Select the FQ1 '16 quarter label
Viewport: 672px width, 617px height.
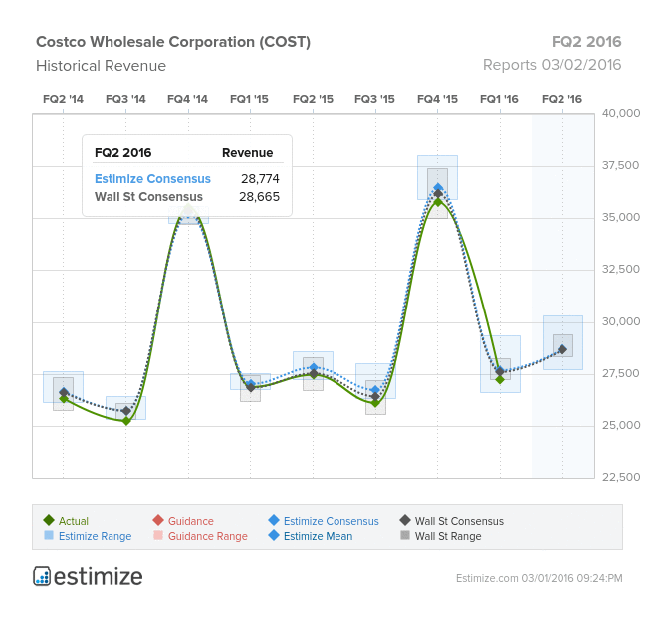click(x=500, y=99)
